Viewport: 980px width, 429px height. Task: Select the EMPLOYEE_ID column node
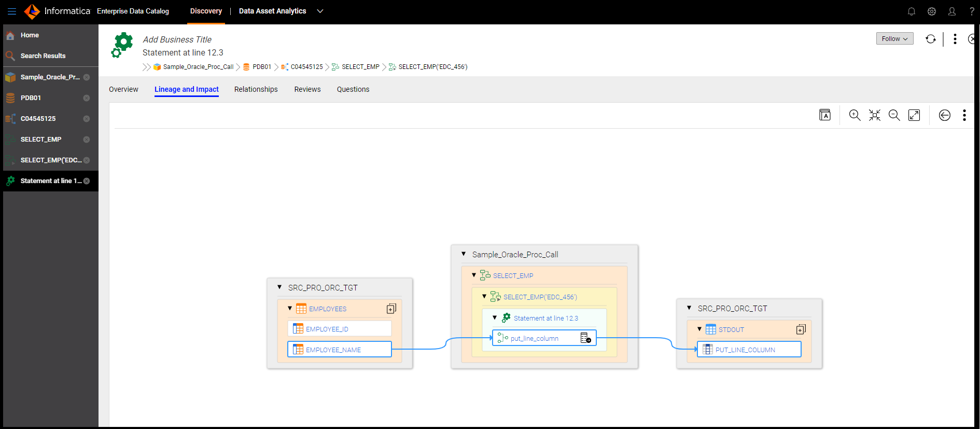pos(340,329)
